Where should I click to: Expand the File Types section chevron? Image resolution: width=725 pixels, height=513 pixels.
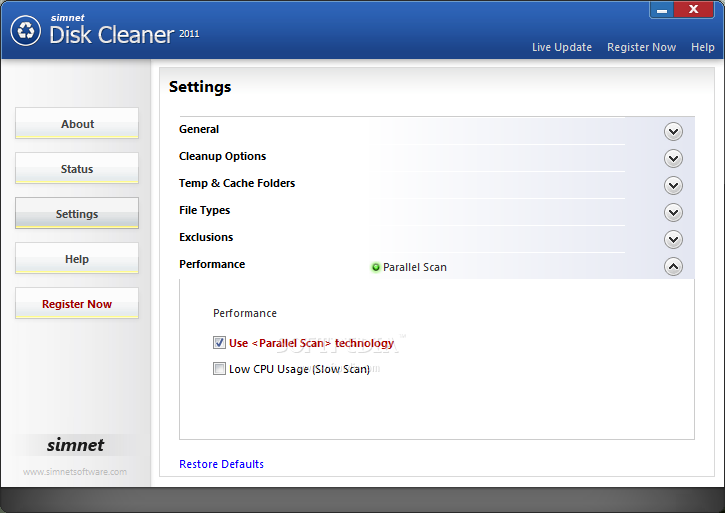pyautogui.click(x=673, y=213)
